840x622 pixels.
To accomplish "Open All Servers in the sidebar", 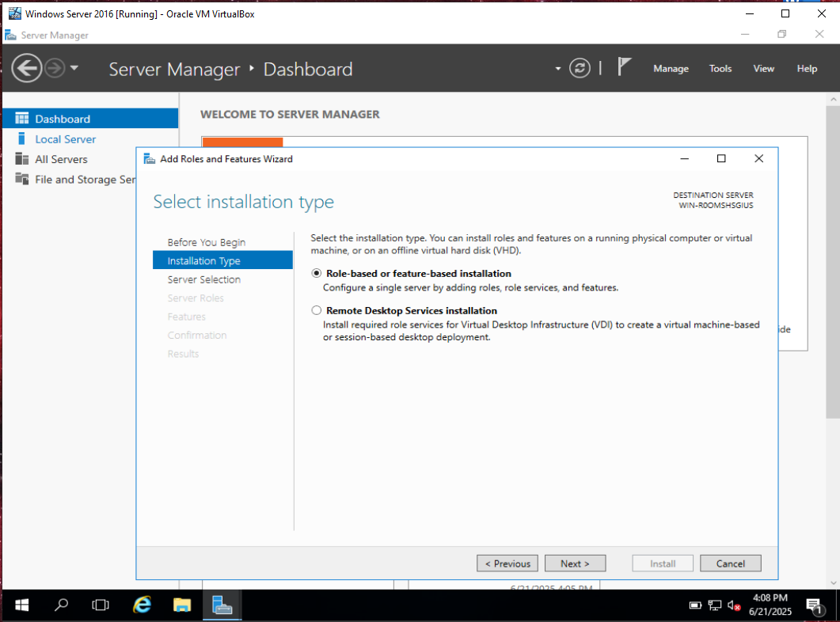I will tap(61, 160).
